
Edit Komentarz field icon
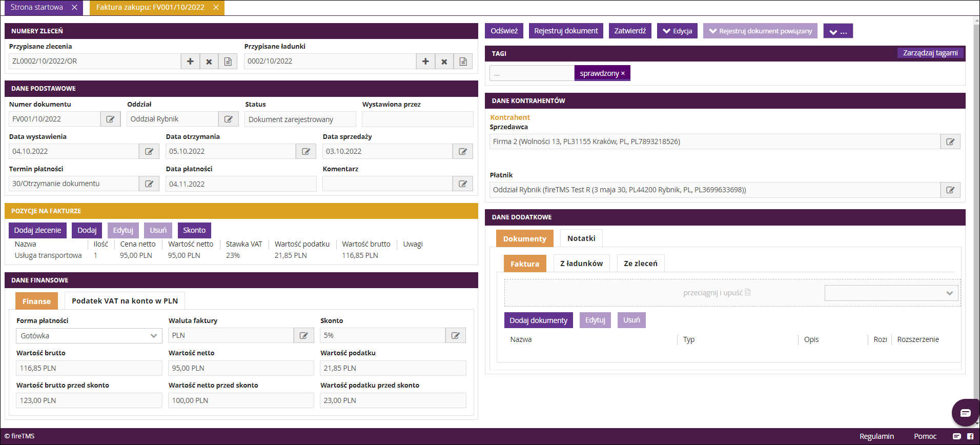[463, 184]
